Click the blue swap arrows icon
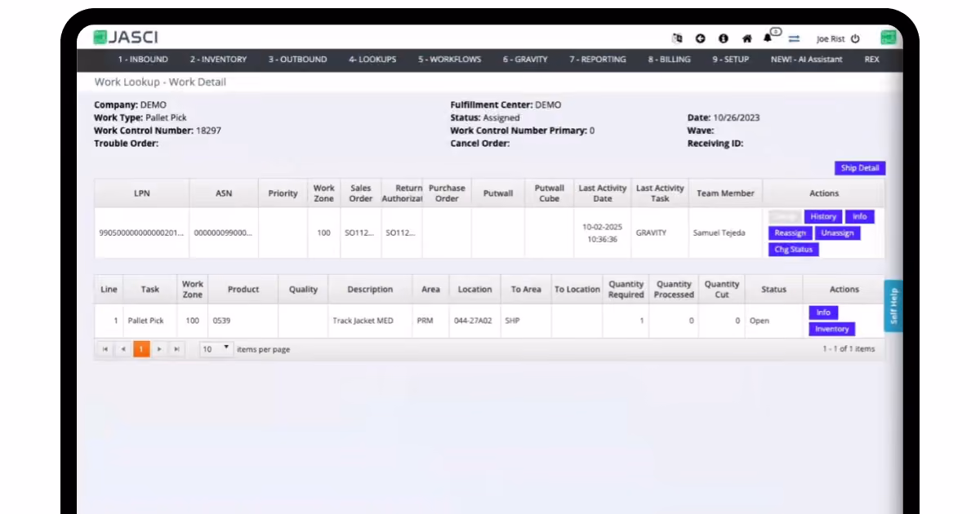This screenshot has height=514, width=980. pyautogui.click(x=794, y=38)
